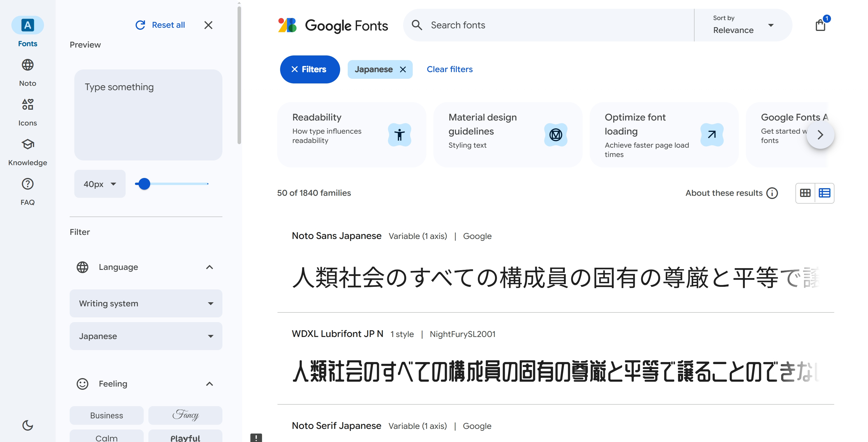This screenshot has width=868, height=442.
Task: Switch to grid view layout
Action: [805, 193]
